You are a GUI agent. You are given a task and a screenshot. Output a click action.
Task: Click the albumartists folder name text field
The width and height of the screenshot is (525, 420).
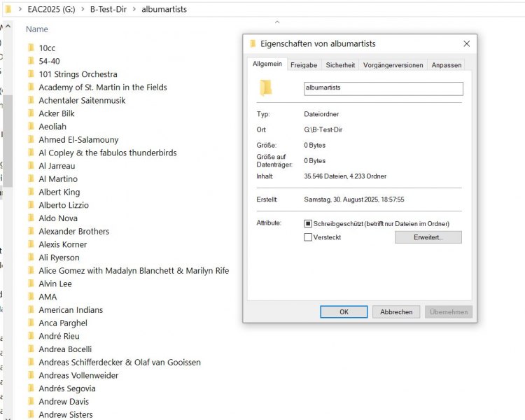(x=383, y=89)
